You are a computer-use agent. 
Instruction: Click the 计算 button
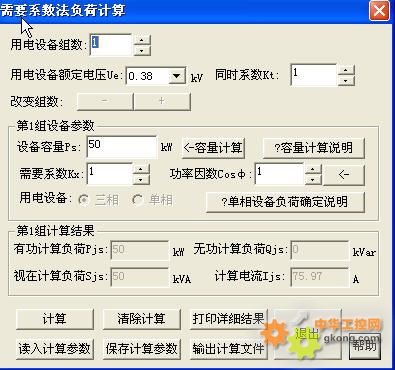point(55,319)
